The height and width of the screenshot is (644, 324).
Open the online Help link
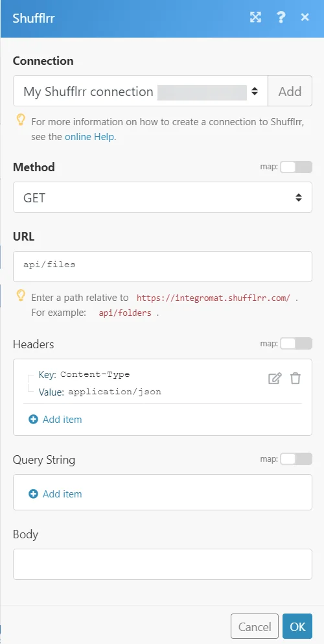[x=90, y=137]
